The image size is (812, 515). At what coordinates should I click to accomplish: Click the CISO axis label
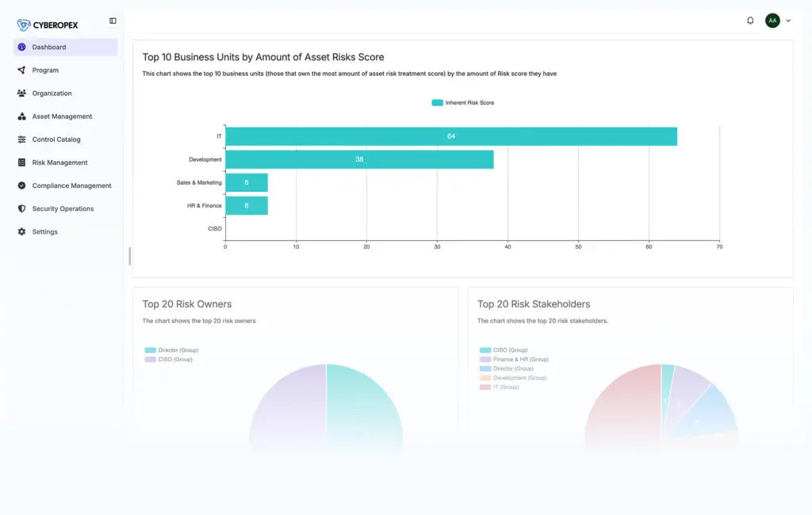(x=215, y=229)
